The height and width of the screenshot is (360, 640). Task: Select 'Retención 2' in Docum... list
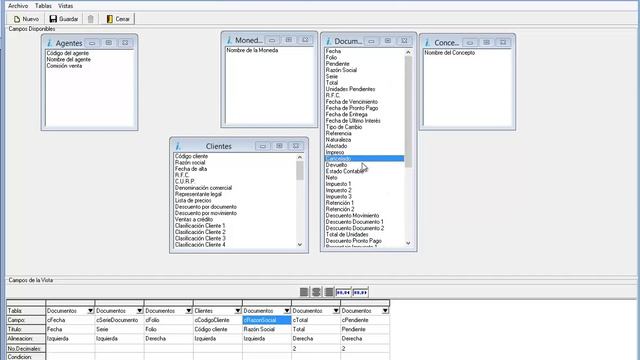340,209
